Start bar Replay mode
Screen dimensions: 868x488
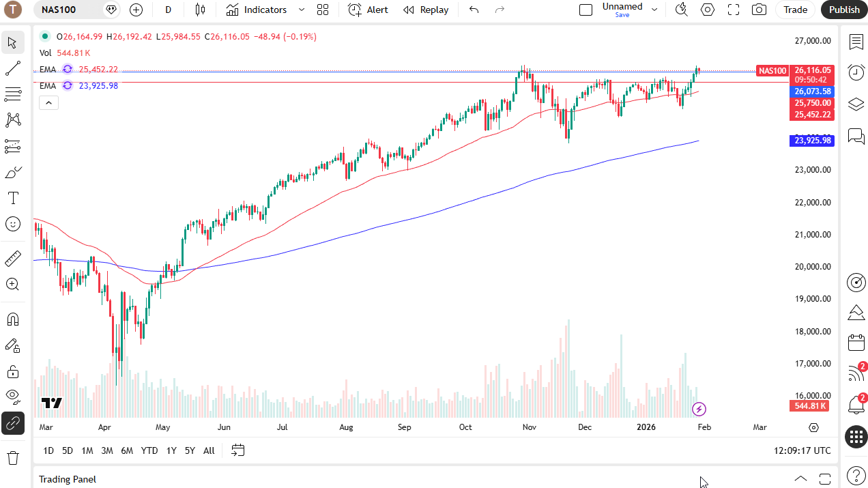pyautogui.click(x=426, y=10)
